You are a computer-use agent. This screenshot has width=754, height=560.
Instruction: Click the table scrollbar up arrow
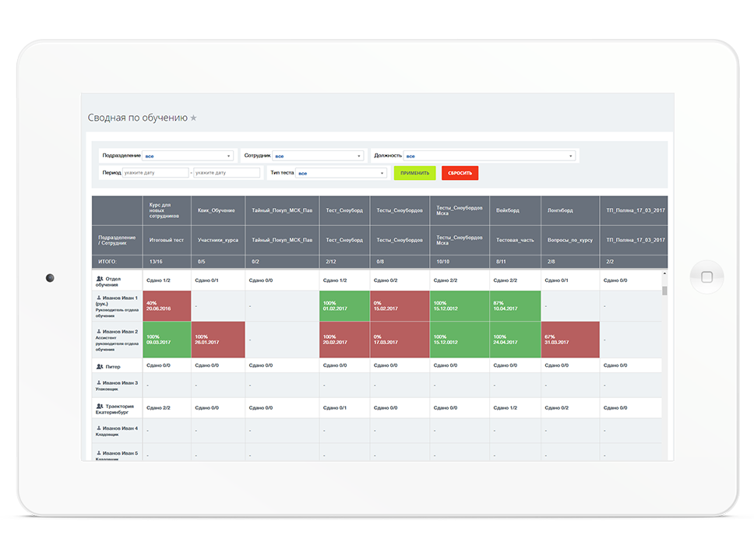pos(664,273)
